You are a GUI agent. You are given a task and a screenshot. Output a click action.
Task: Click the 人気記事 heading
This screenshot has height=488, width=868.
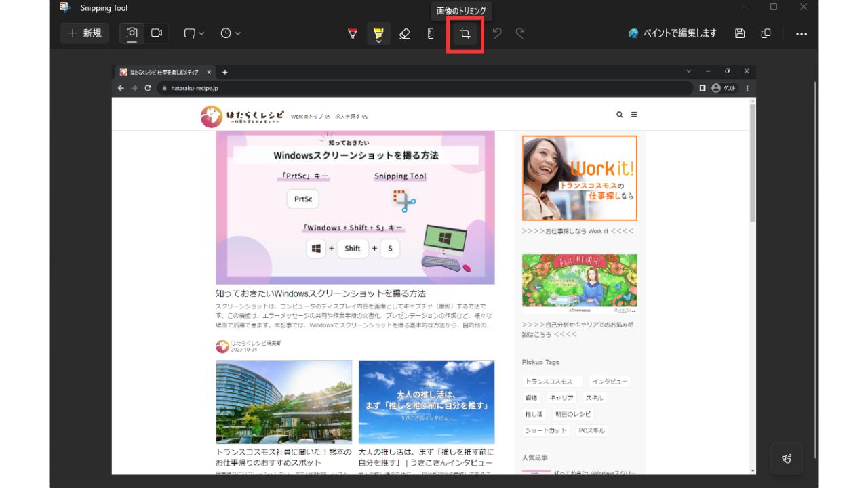[535, 457]
